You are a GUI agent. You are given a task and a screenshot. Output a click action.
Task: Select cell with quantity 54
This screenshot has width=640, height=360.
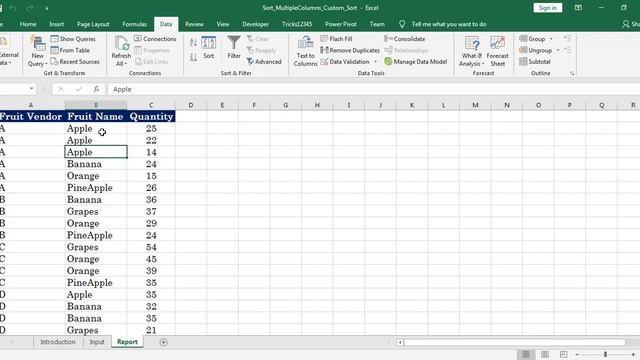pyautogui.click(x=151, y=247)
